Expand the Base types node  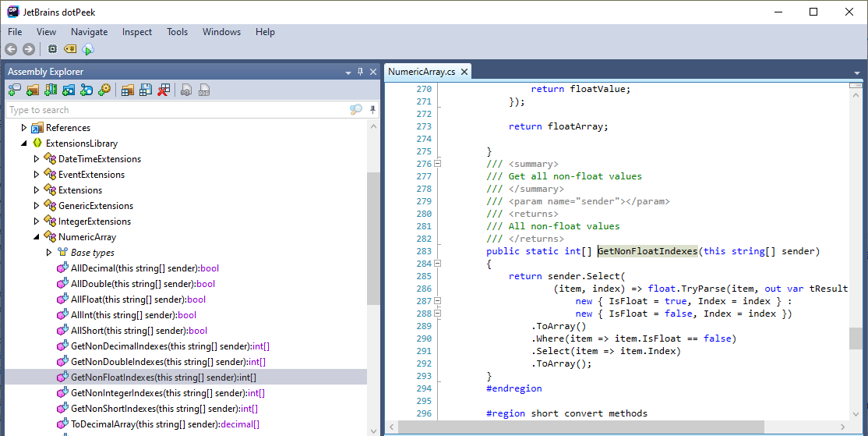tap(49, 252)
